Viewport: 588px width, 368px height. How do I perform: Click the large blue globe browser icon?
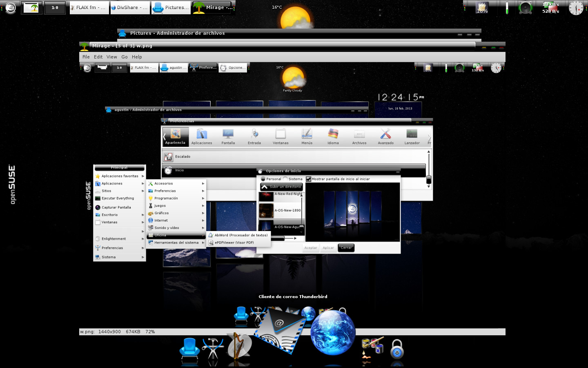(332, 332)
